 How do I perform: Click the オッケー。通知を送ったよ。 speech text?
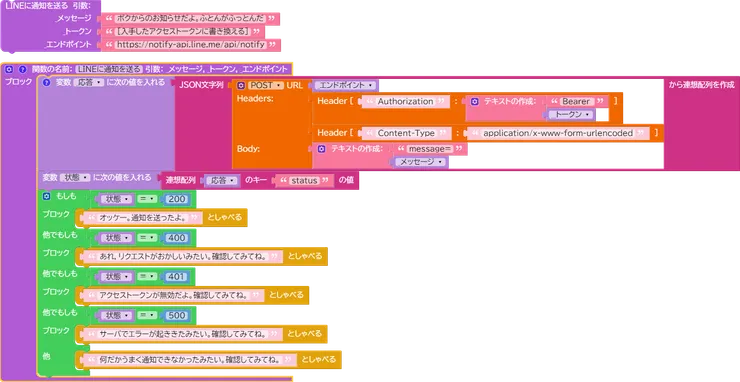tap(143, 218)
